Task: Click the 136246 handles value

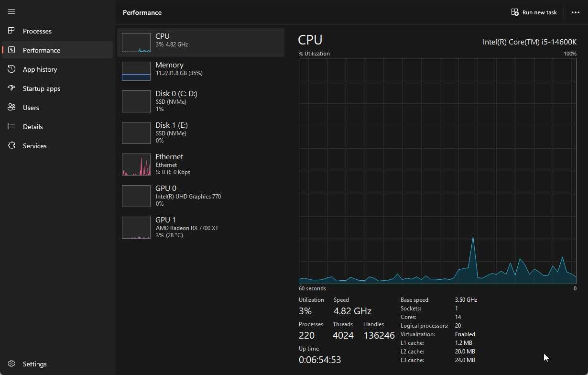Action: pos(379,335)
